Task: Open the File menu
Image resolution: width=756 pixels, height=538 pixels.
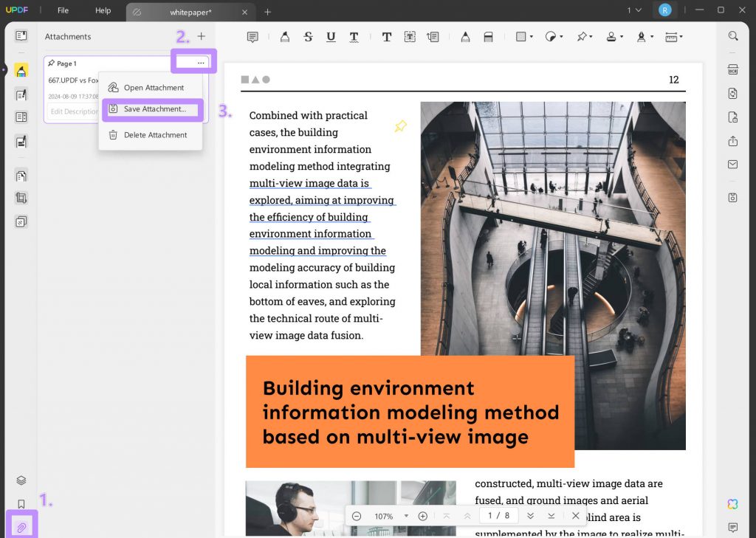Action: tap(63, 10)
